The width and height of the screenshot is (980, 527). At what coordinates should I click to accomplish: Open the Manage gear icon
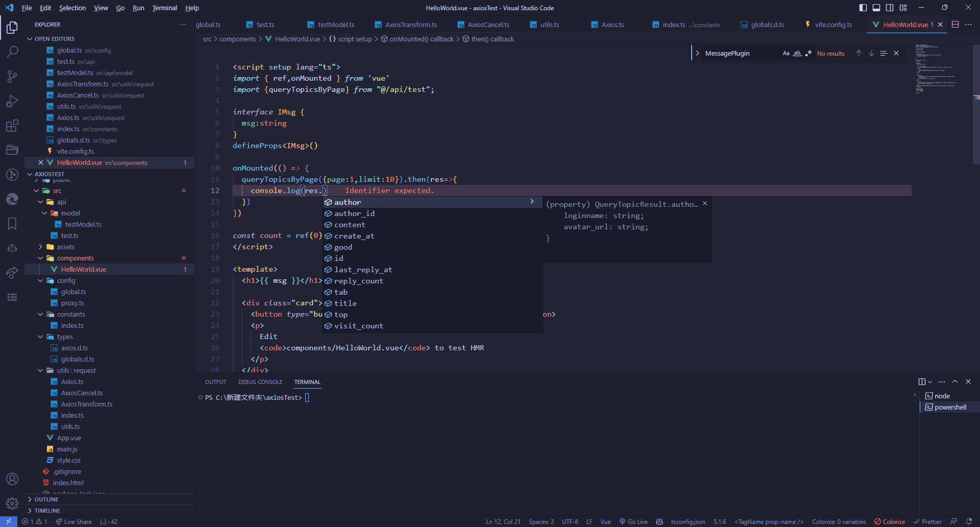(x=12, y=504)
